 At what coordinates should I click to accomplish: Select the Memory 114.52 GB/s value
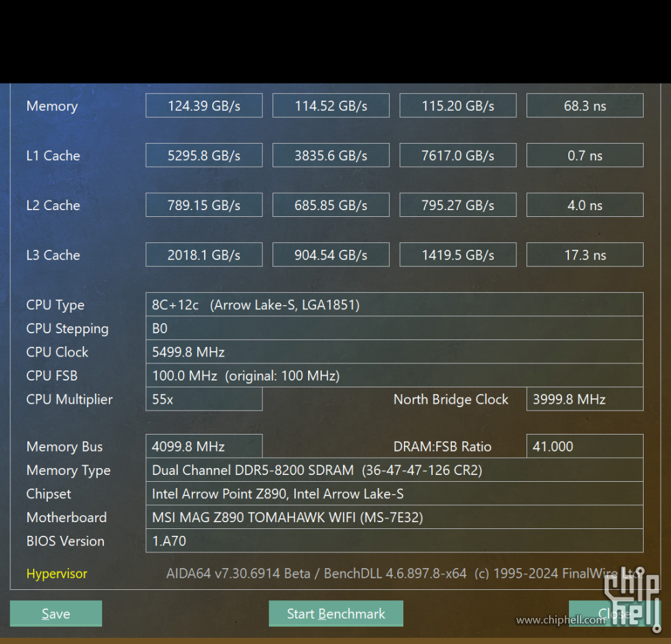(x=331, y=105)
